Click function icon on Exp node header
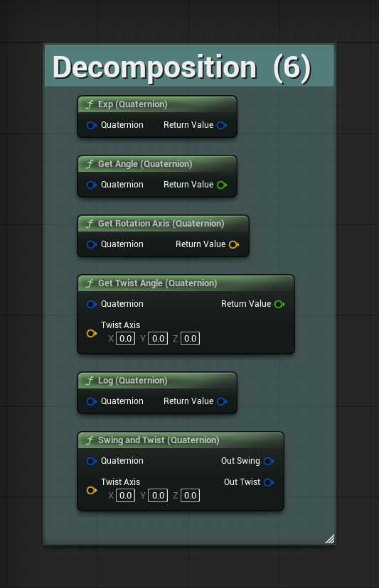The image size is (379, 588). point(90,104)
